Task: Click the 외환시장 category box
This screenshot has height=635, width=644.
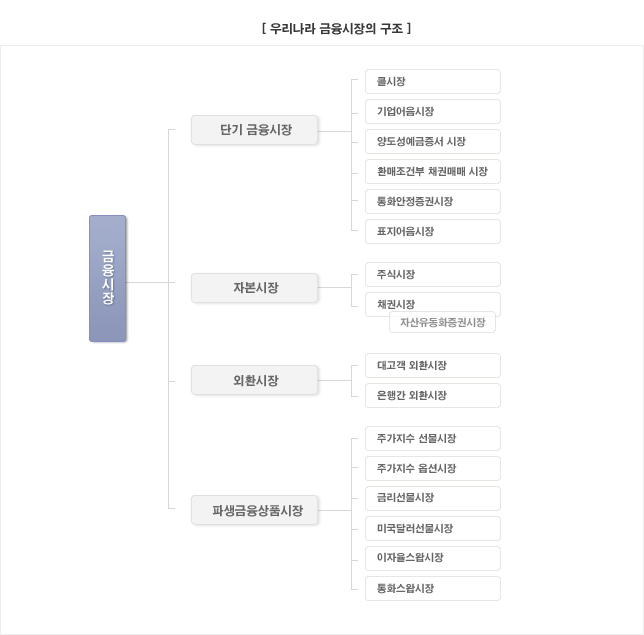Action: (254, 380)
